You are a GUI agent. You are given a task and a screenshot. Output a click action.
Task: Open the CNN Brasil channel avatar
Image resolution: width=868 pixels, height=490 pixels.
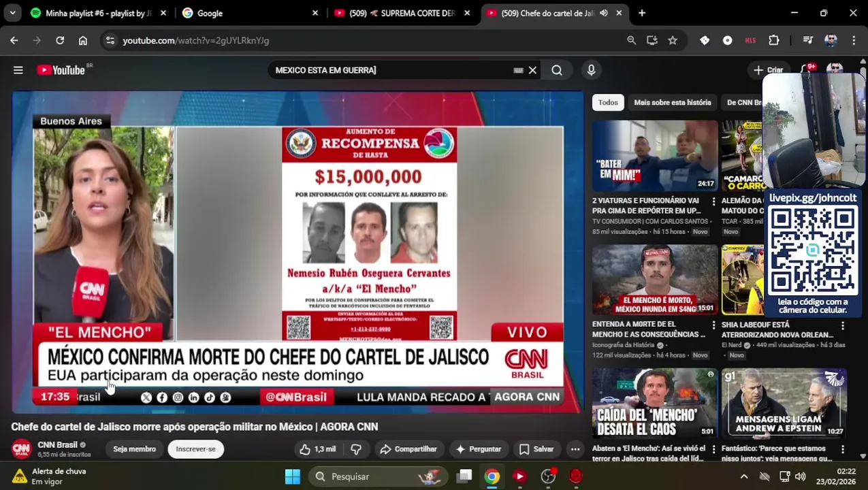21,449
